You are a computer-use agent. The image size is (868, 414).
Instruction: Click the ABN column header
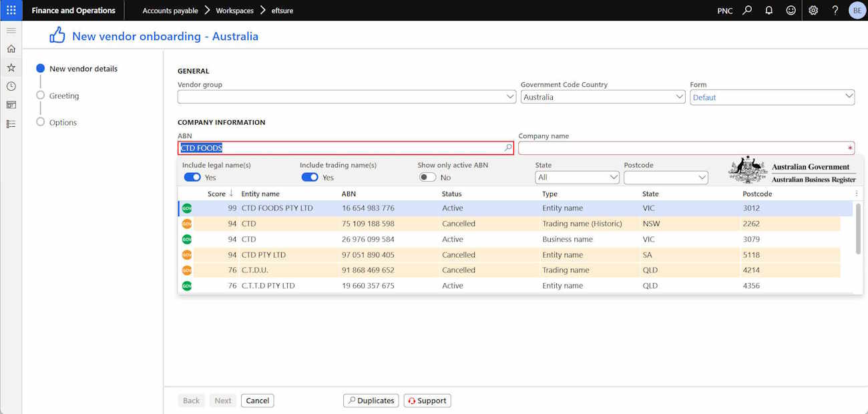click(349, 194)
